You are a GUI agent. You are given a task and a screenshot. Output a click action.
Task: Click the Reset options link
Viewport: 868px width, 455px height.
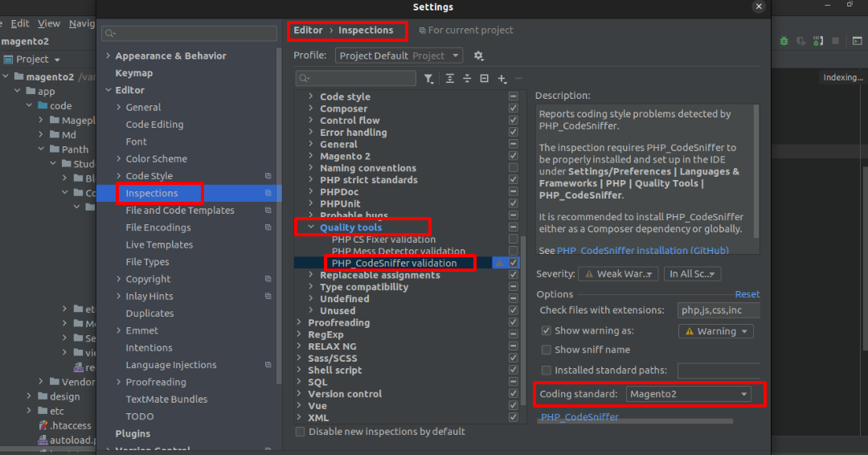click(x=747, y=294)
